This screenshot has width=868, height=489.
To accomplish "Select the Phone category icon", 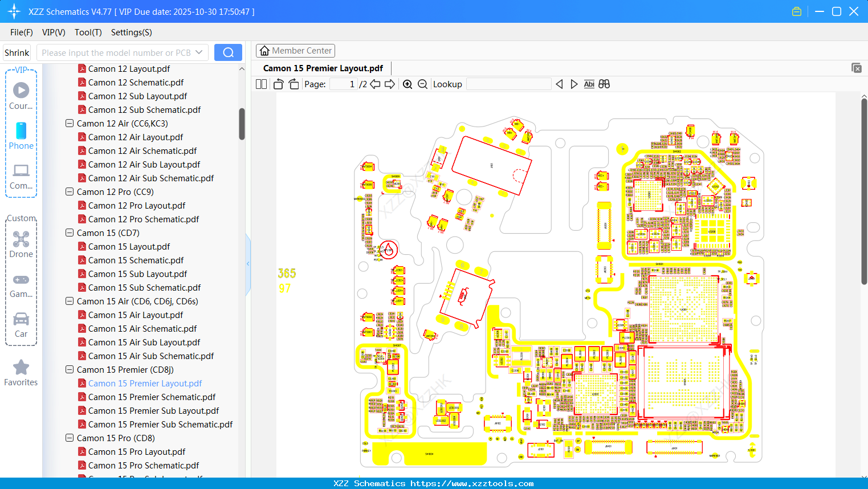I will (x=21, y=136).
